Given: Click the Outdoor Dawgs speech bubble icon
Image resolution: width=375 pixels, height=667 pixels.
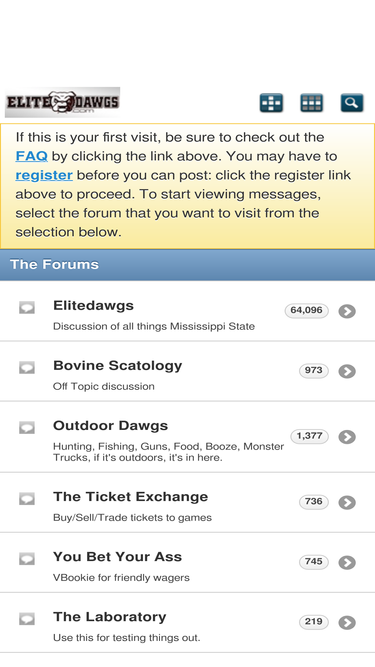Looking at the screenshot, I should coord(27,428).
